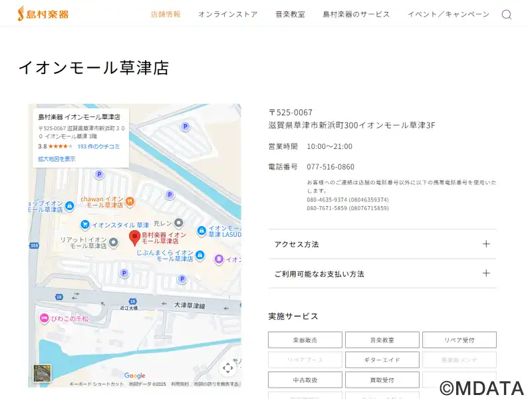
Task: Open the 193 件のクチコミ reviews link
Action: coord(98,146)
